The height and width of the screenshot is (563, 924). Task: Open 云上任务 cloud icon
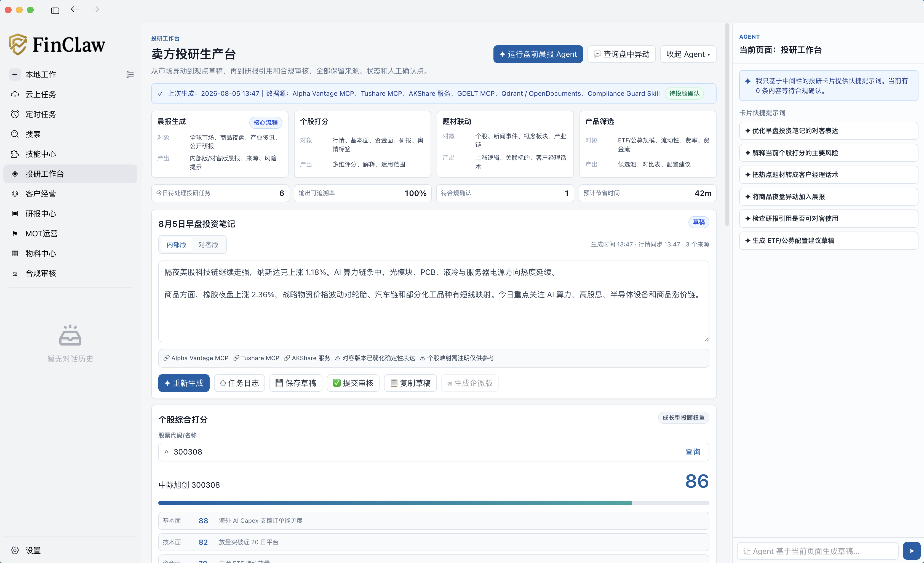[x=15, y=94]
